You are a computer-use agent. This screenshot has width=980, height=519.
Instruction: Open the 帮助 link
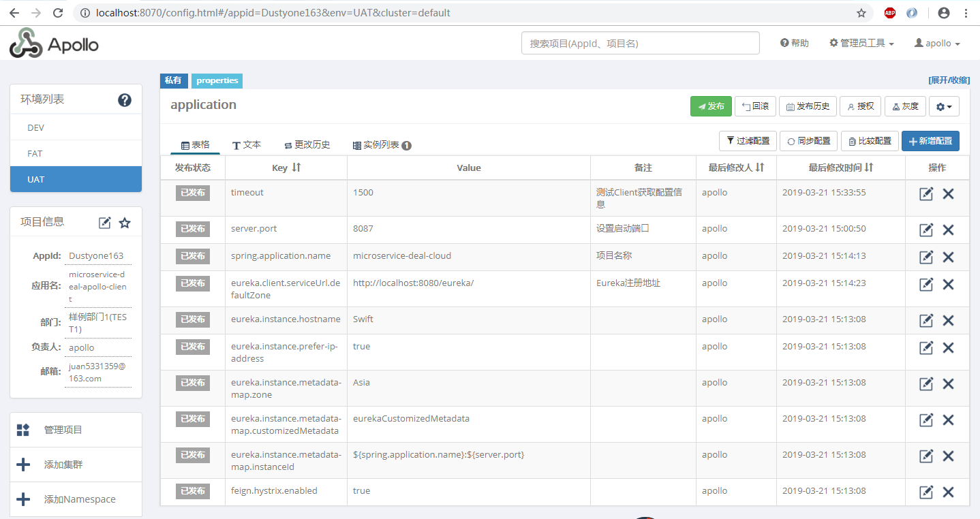795,43
